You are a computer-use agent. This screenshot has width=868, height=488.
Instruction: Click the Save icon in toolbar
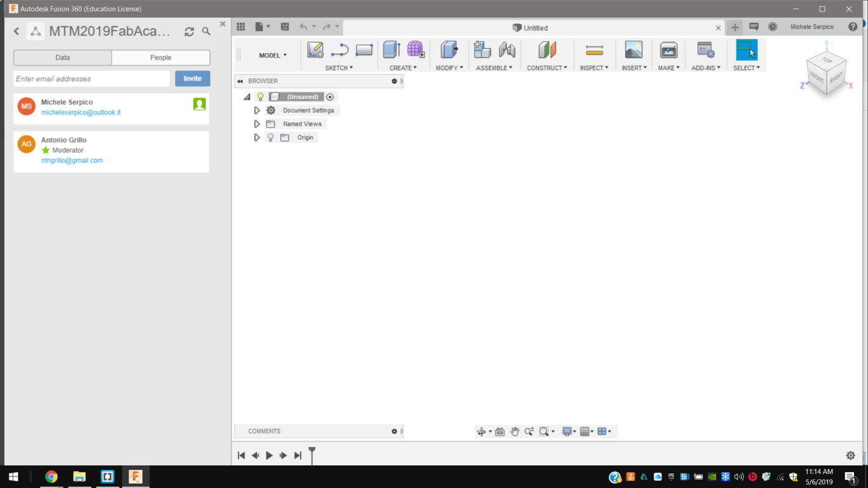tap(285, 27)
